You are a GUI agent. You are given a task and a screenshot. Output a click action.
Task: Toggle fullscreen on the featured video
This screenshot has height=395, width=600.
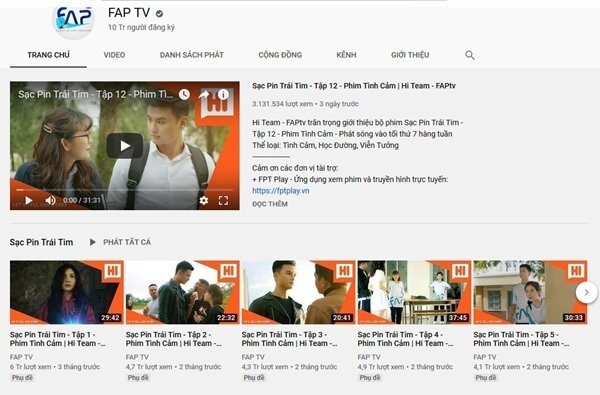[223, 200]
